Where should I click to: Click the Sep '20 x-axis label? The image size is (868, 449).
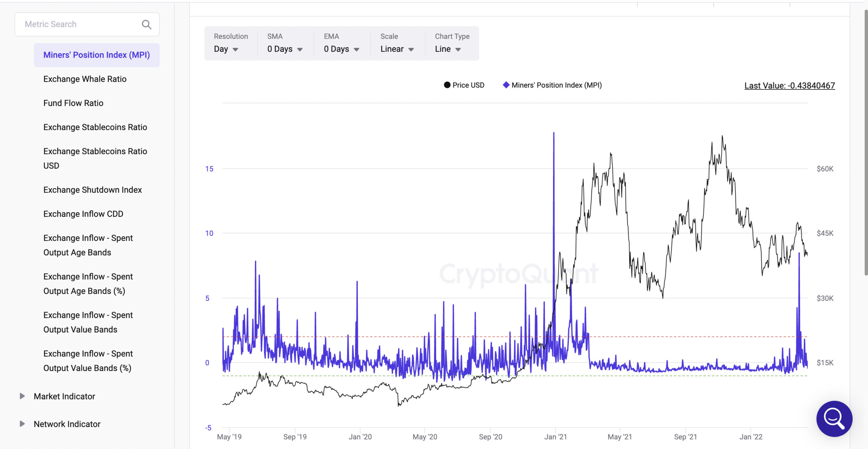[x=490, y=437]
